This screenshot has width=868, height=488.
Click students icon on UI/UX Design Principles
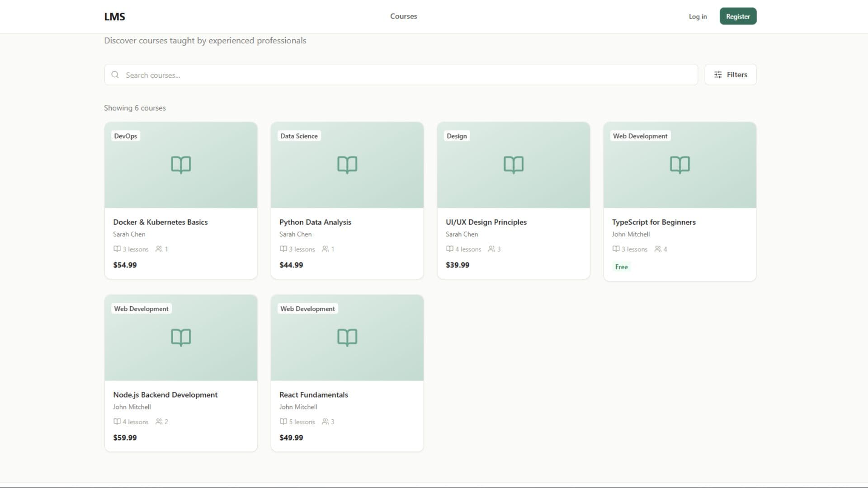(491, 249)
